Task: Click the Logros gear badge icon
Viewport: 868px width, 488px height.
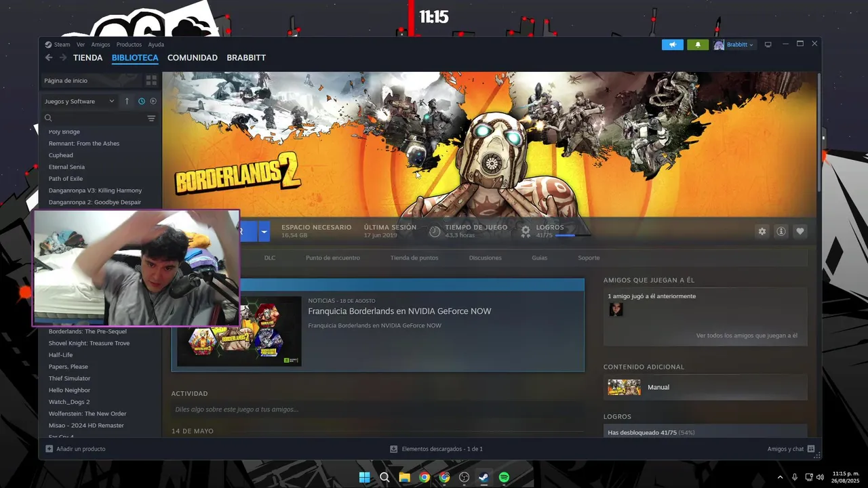Action: 526,231
